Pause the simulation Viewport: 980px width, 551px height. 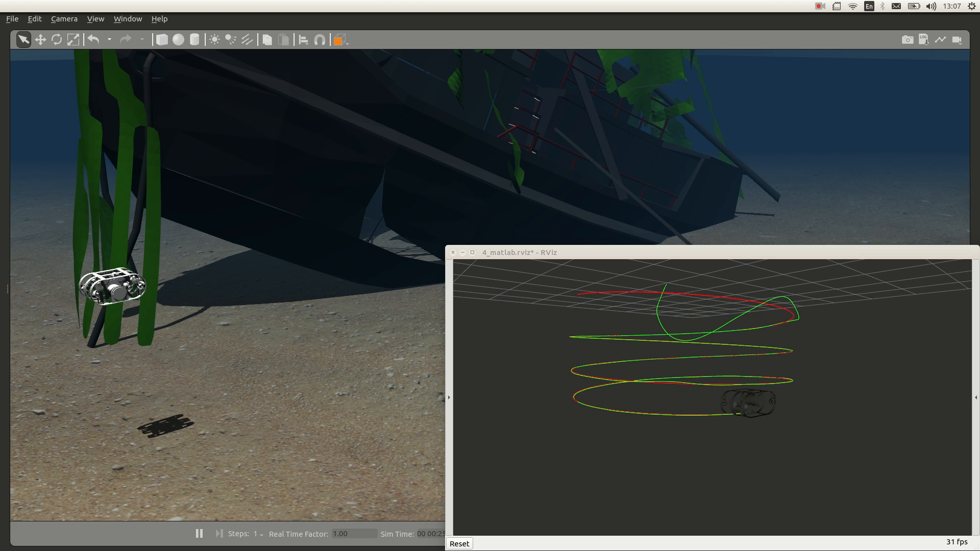coord(199,534)
